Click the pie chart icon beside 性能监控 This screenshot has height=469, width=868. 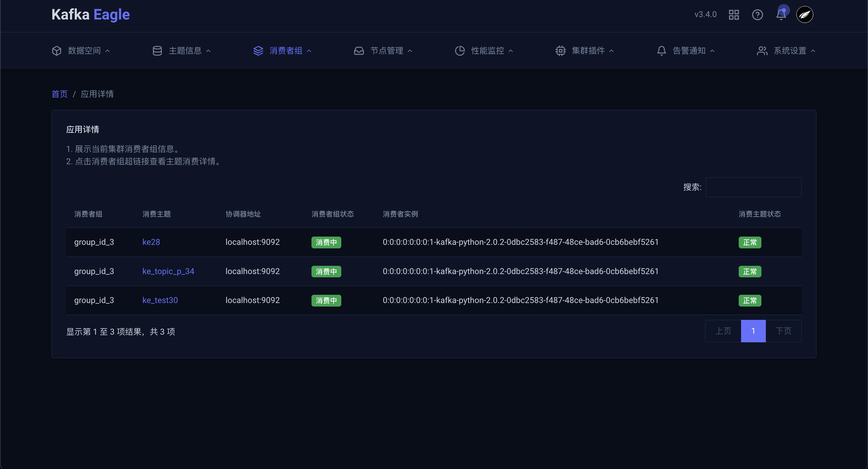pos(460,51)
